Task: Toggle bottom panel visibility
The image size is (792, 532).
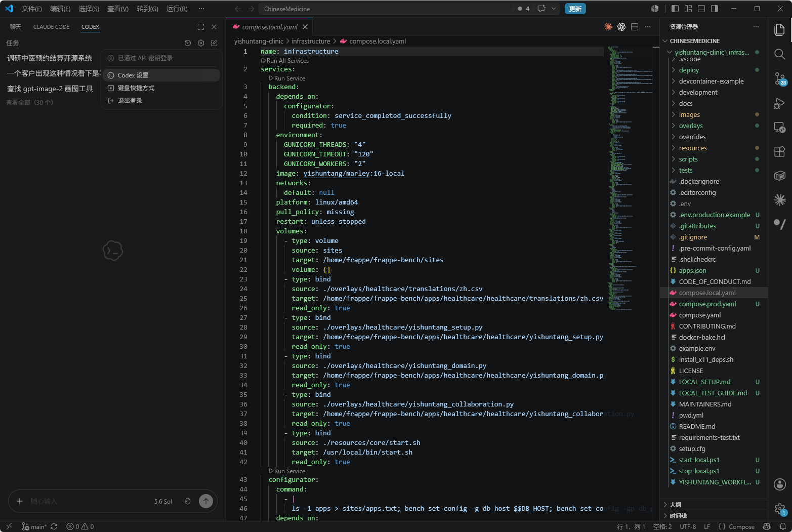Action: 701,9
